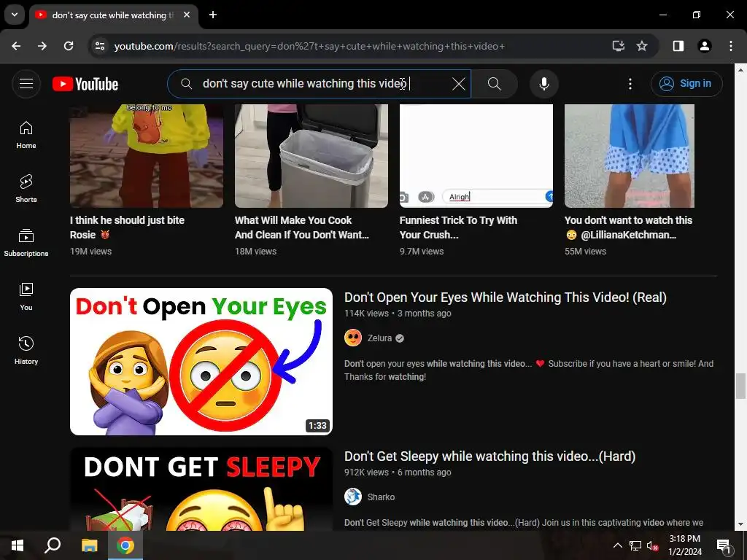This screenshot has width=747, height=560.
Task: Open Chrome profile menu
Action: (704, 46)
